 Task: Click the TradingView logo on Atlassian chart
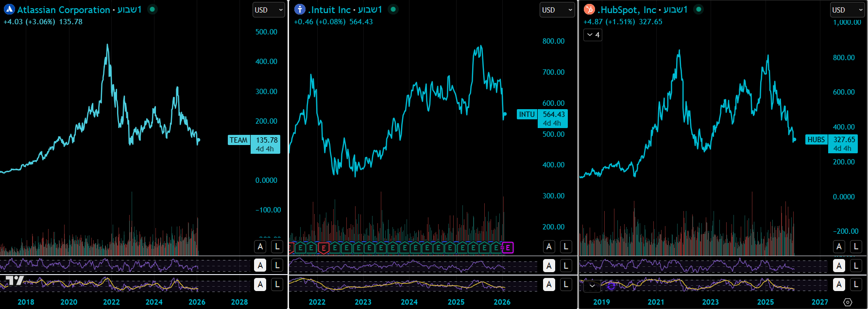[15, 281]
